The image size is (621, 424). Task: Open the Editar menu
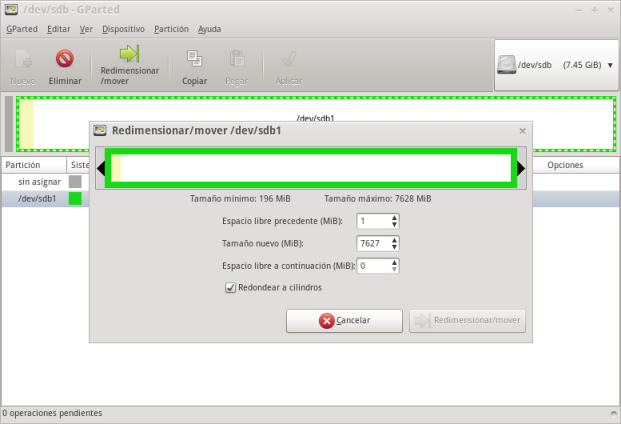click(59, 29)
